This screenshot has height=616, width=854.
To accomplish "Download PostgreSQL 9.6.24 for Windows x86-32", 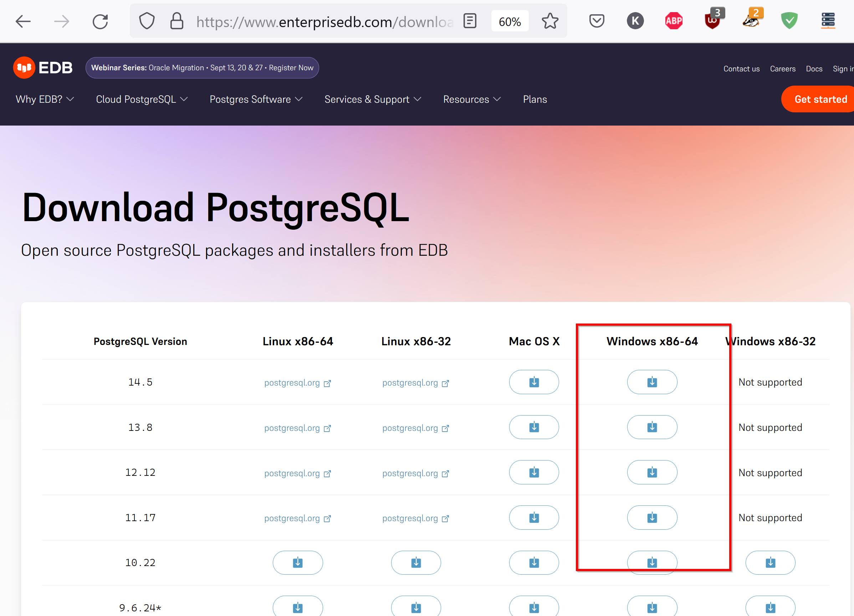I will click(x=771, y=607).
